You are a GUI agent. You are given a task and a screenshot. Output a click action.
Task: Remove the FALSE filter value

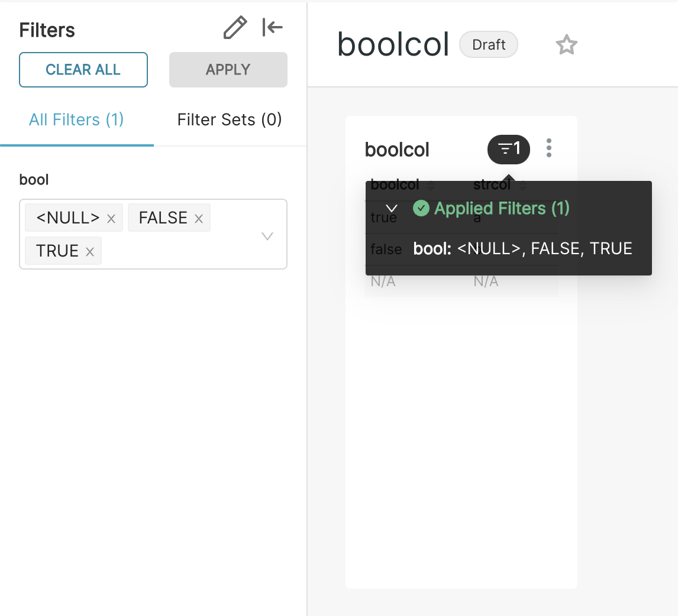(x=199, y=219)
